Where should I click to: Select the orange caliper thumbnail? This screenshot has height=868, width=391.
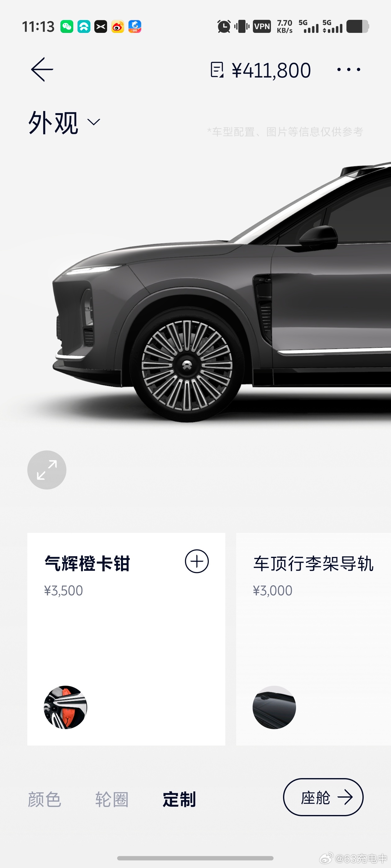(x=65, y=707)
